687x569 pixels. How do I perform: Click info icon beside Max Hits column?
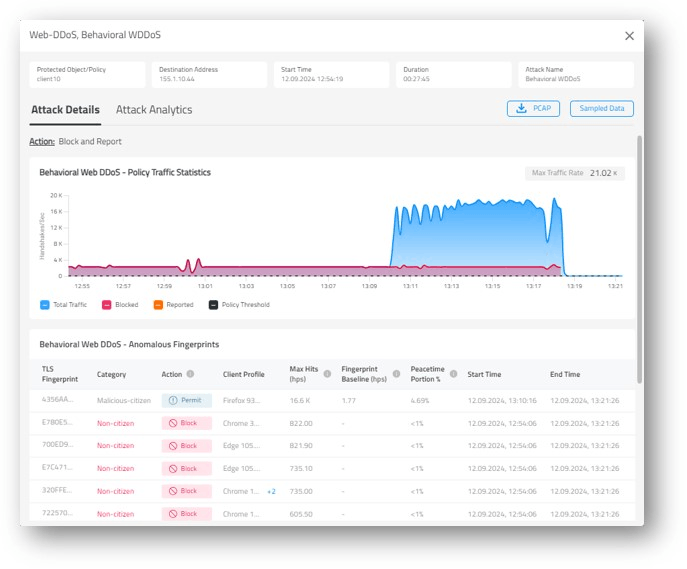(x=327, y=374)
